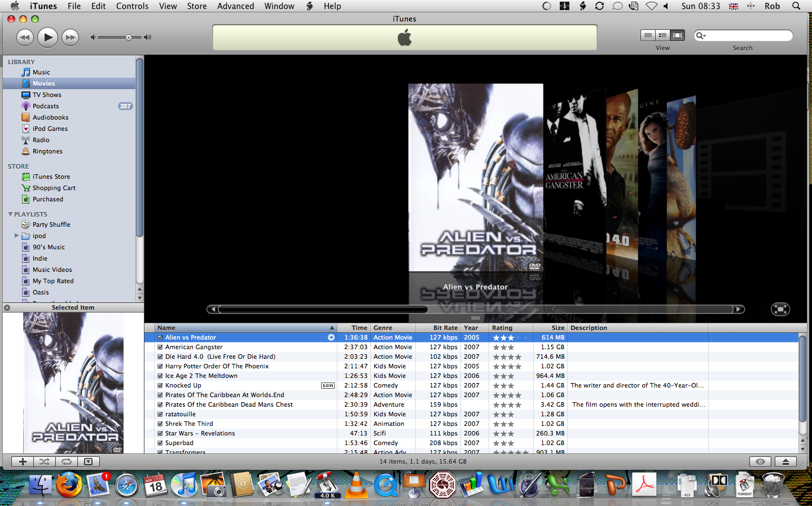Enter full screen Cover Flow
Screen dimensions: 812x506
(x=780, y=309)
